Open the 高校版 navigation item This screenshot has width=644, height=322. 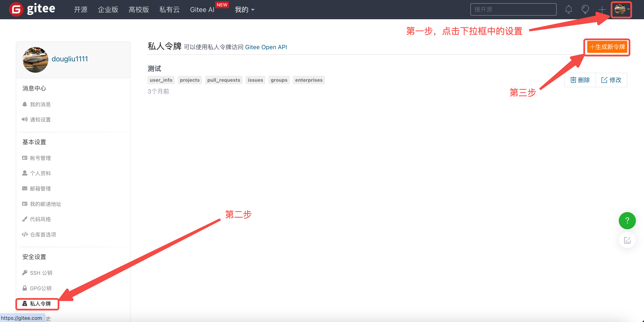click(139, 10)
